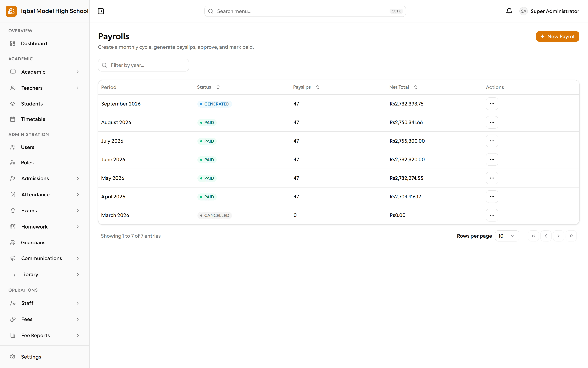
Task: Expand the Library chevron
Action: pyautogui.click(x=78, y=275)
